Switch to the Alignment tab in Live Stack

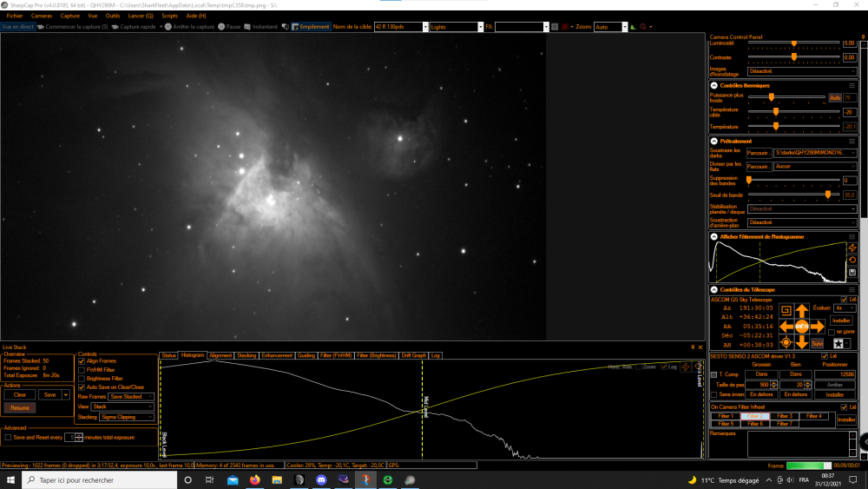(x=220, y=355)
